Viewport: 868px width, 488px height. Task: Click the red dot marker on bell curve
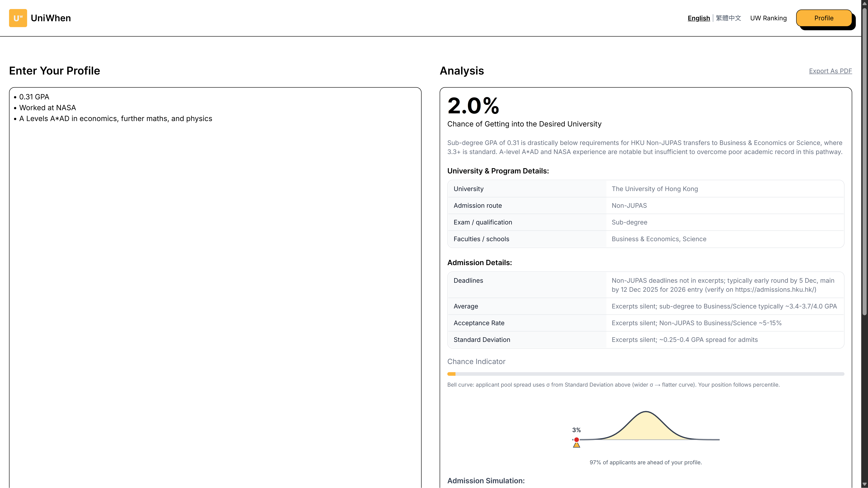point(577,439)
